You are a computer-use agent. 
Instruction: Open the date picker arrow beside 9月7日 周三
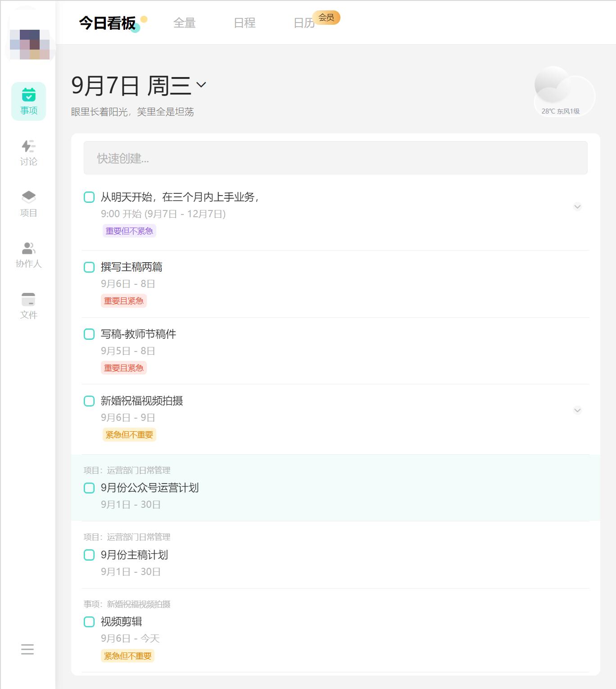pos(201,85)
